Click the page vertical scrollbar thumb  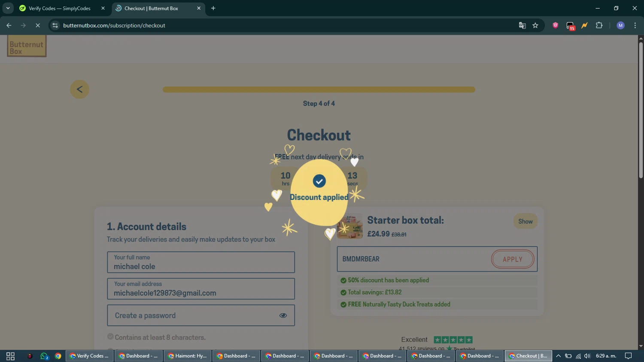coord(641,110)
